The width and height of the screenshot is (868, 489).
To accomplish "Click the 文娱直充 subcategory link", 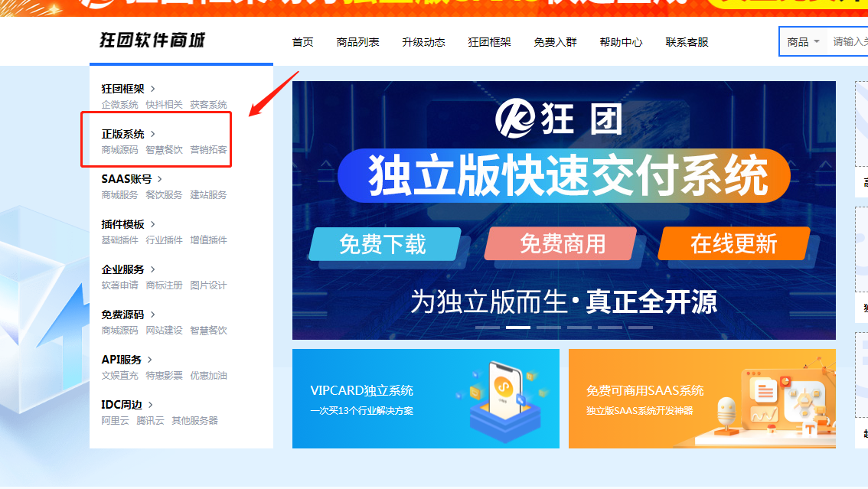I will click(119, 376).
